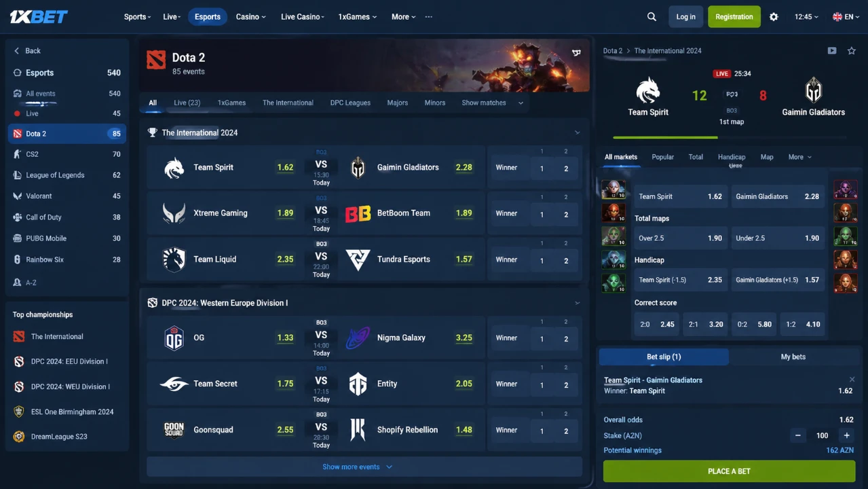Open the live video stream icon
Image resolution: width=868 pixels, height=489 pixels.
[x=832, y=51]
